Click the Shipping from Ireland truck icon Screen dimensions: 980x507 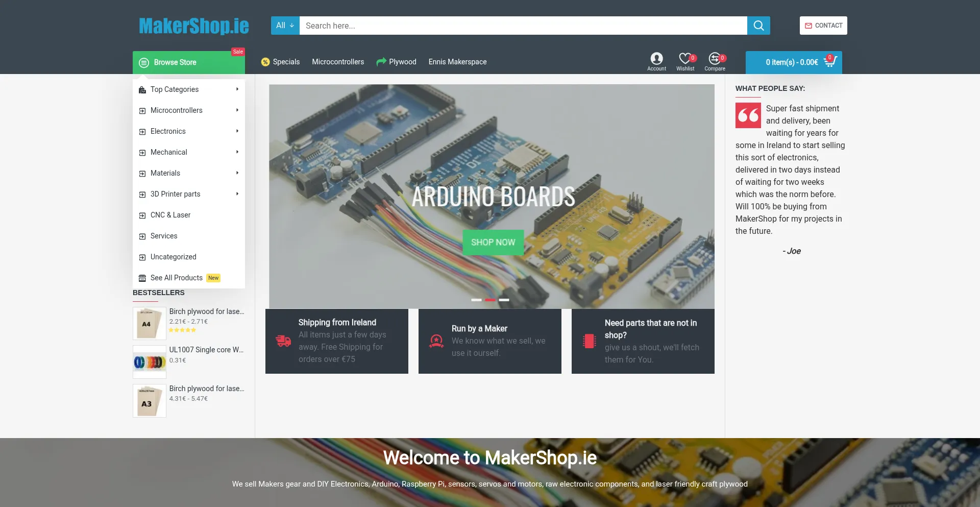pyautogui.click(x=283, y=341)
